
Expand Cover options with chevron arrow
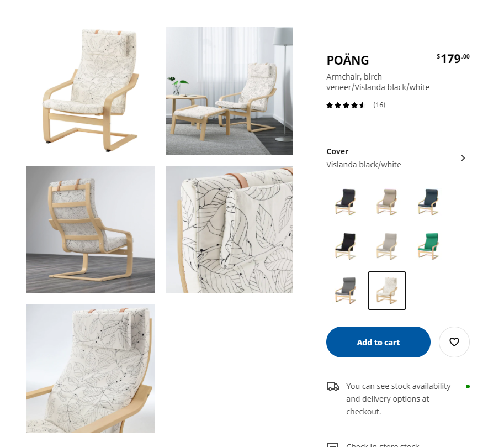(463, 158)
